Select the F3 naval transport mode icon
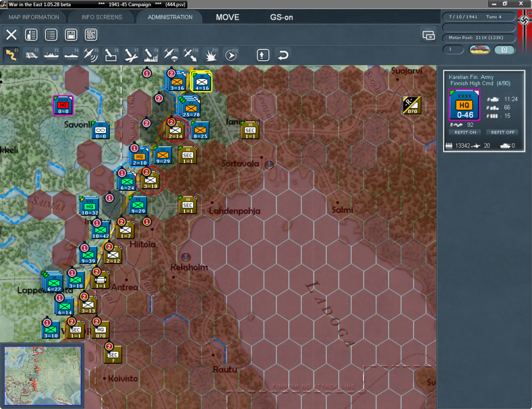532x409 pixels. 51,55
